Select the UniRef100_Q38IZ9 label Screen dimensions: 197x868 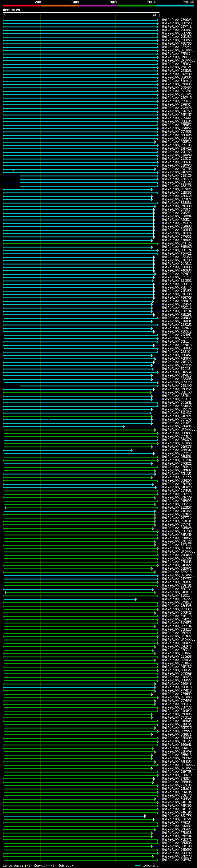(x=177, y=176)
